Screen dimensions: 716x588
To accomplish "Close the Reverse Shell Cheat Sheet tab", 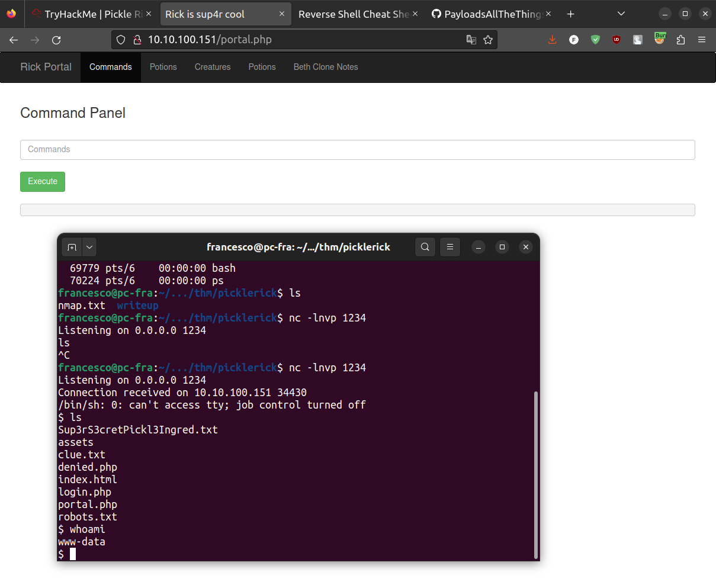I will [x=415, y=14].
